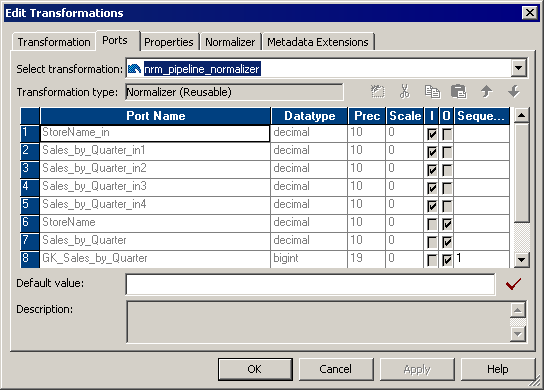Click the ports table vertical scrollbar thumb
The height and width of the screenshot is (390, 544).
(x=522, y=172)
